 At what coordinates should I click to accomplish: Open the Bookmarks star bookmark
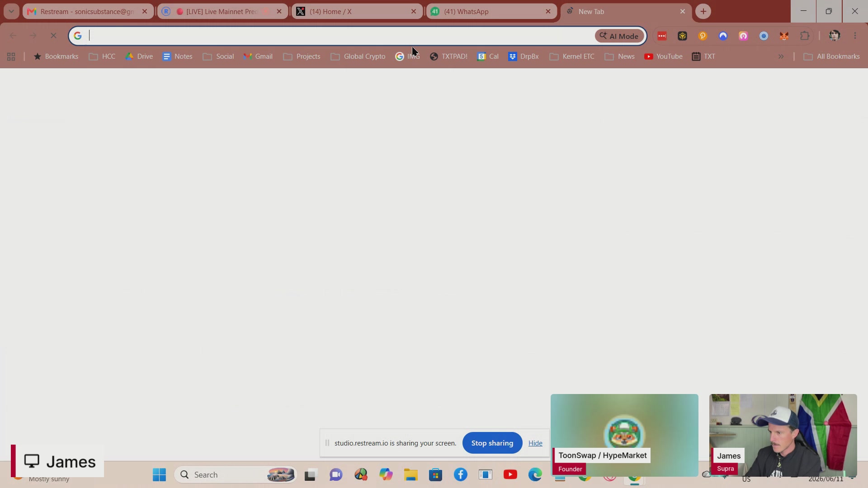click(x=56, y=56)
